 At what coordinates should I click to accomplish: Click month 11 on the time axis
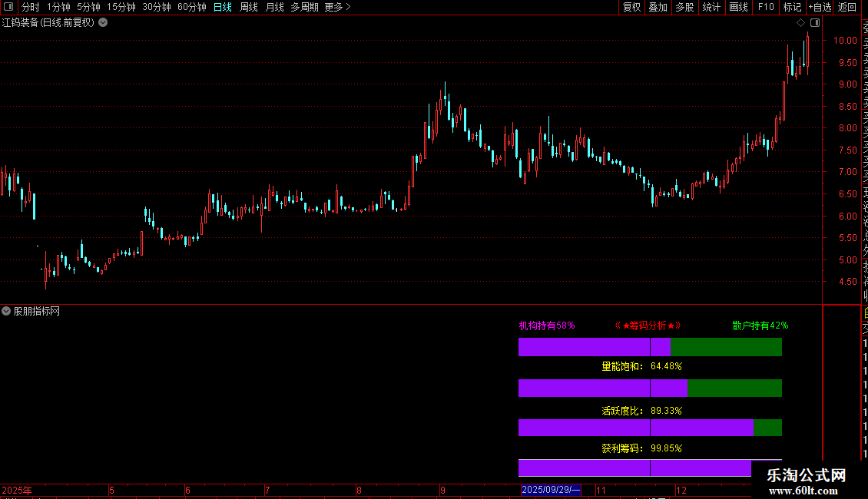coord(601,490)
